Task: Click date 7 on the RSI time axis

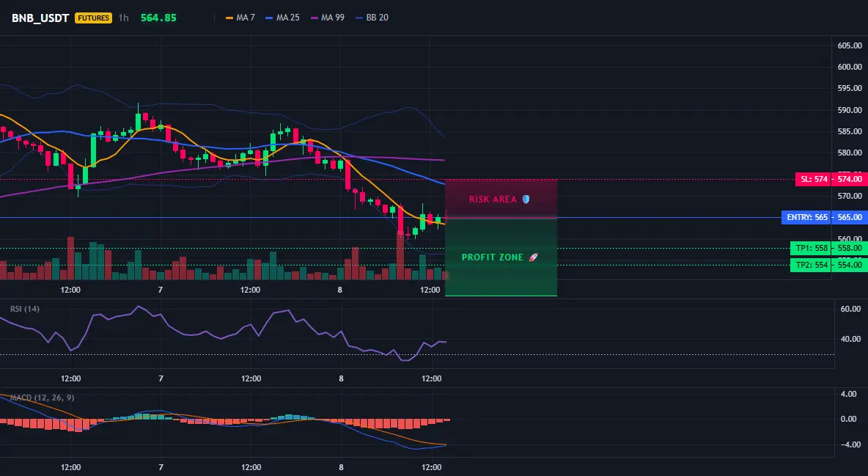Action: [x=161, y=378]
